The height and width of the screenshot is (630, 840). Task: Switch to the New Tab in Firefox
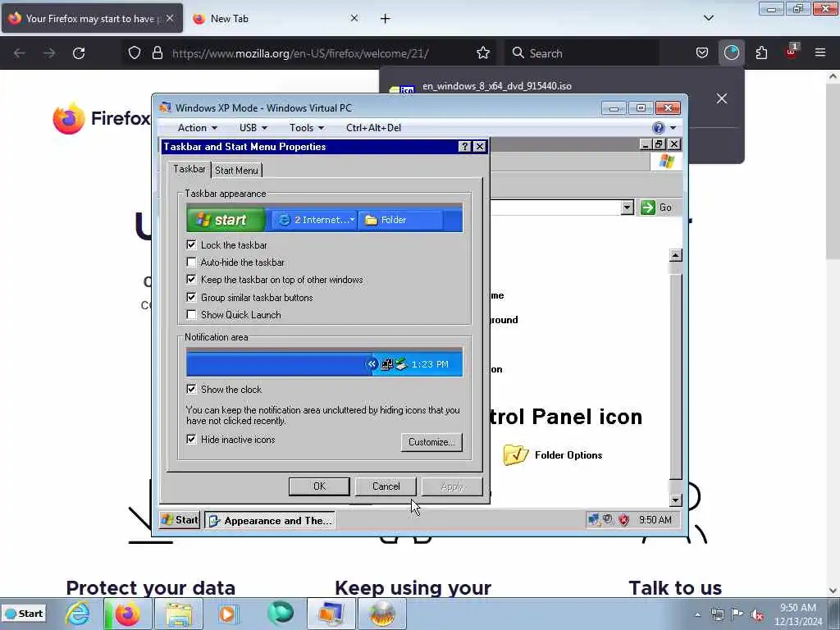[x=275, y=18]
